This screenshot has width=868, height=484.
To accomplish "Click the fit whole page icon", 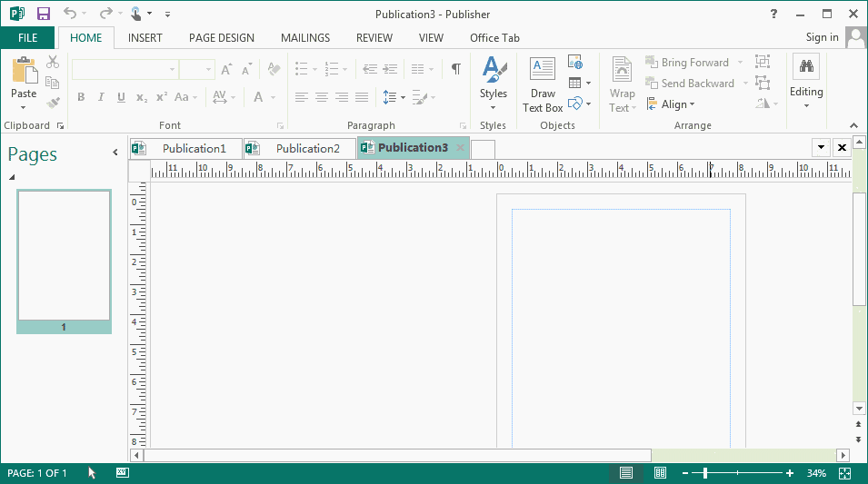I will click(845, 473).
